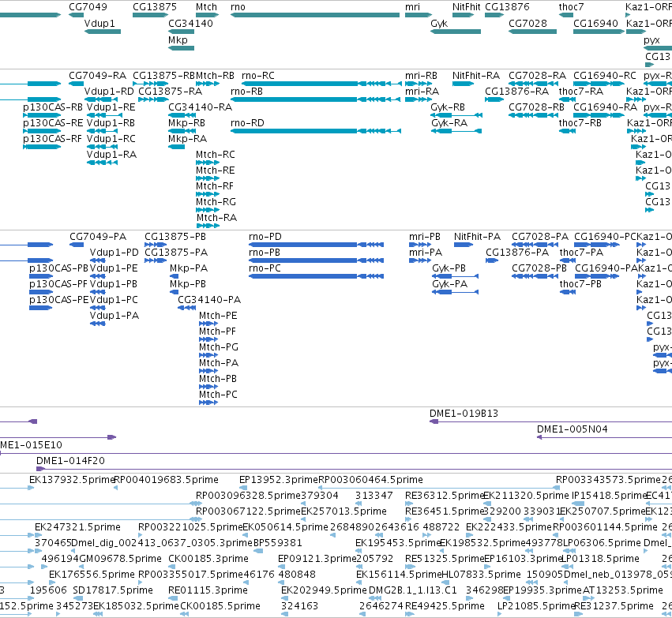
Task: Click transcript Gyk-RB
Action: pos(456,115)
